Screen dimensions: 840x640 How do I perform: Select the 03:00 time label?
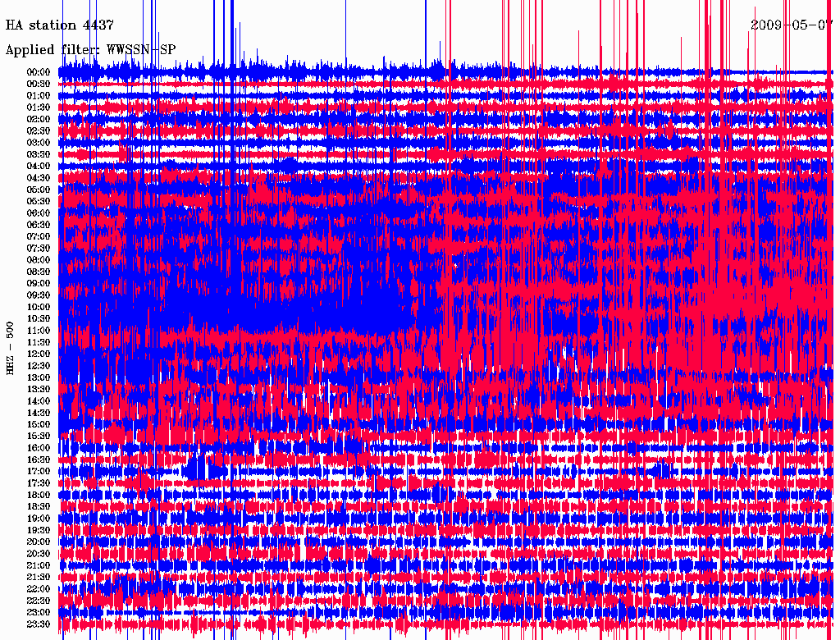pos(39,143)
